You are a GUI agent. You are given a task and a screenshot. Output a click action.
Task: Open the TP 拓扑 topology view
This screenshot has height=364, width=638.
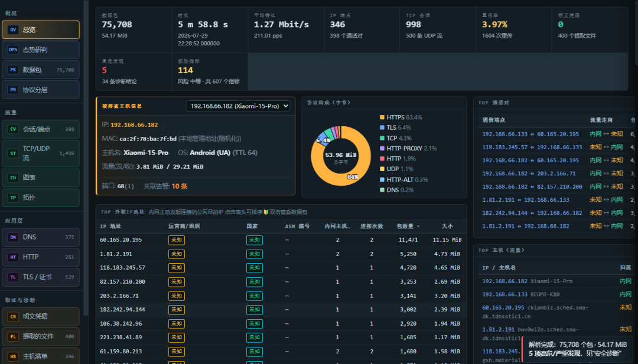click(41, 198)
